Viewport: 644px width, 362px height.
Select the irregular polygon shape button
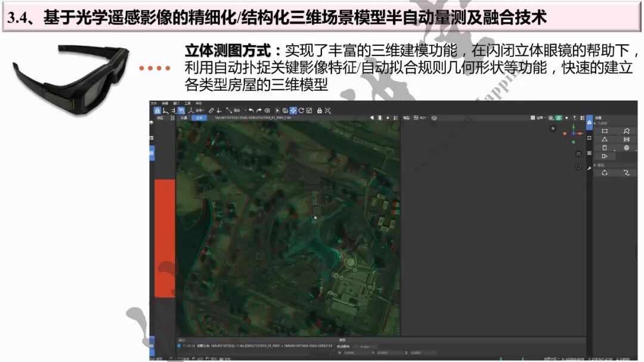(x=626, y=131)
